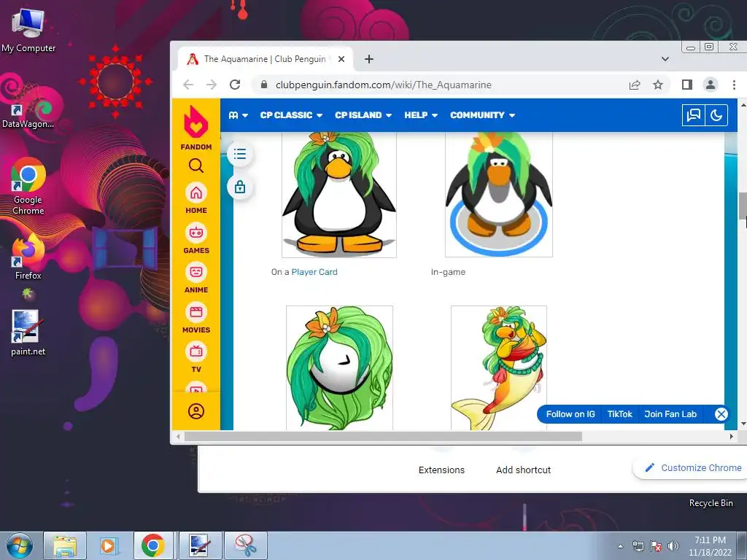Open Windows Media Player from taskbar
The width and height of the screenshot is (747, 560).
tap(109, 545)
